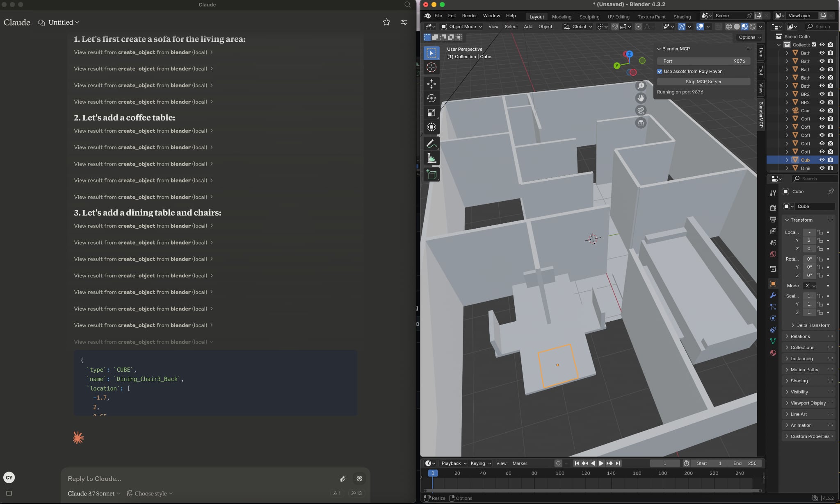Toggle Use assets from Poly Haven checkbox
This screenshot has height=504, width=840.
[660, 71]
